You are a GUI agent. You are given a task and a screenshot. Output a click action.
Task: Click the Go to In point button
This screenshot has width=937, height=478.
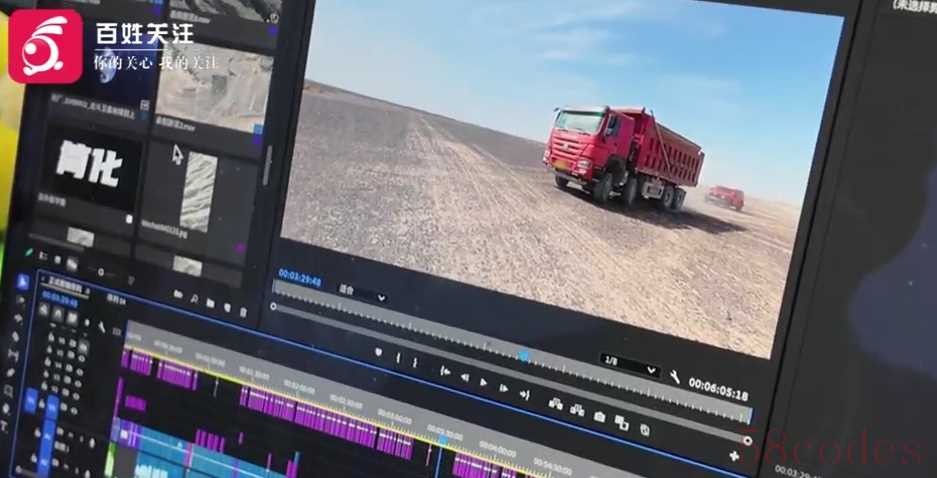point(444,371)
